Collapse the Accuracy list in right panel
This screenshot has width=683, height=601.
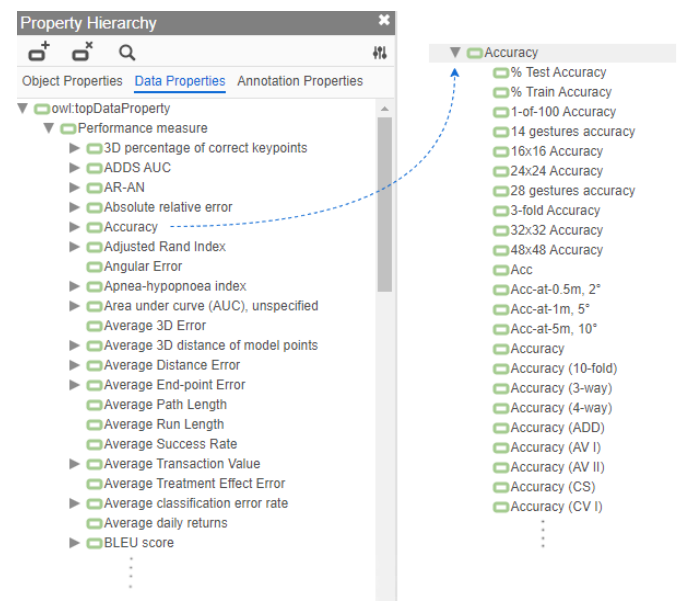[455, 53]
